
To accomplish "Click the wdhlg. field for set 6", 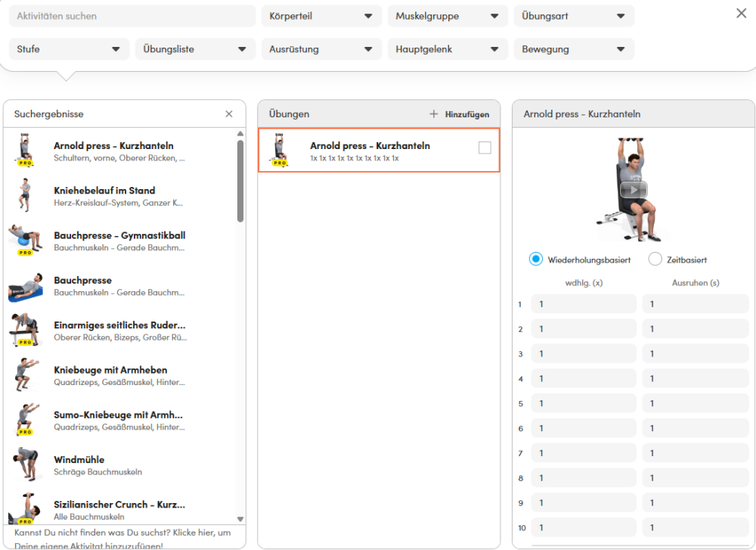I will pos(584,428).
